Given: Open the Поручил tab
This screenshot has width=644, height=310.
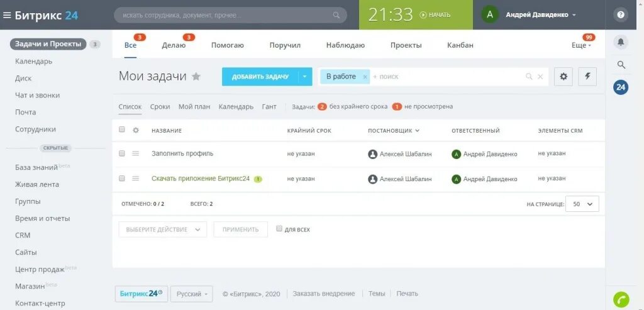Looking at the screenshot, I should pyautogui.click(x=285, y=45).
